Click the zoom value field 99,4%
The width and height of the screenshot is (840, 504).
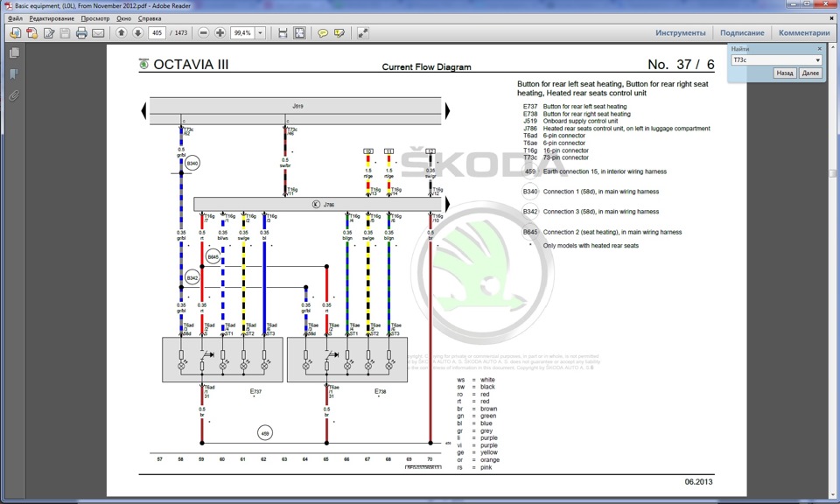click(x=243, y=32)
